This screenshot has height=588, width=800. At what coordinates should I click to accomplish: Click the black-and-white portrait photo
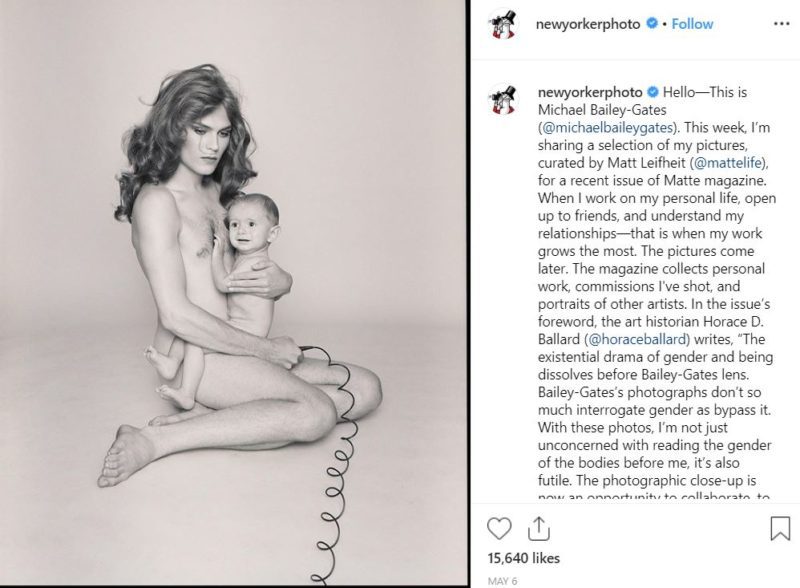(x=234, y=294)
